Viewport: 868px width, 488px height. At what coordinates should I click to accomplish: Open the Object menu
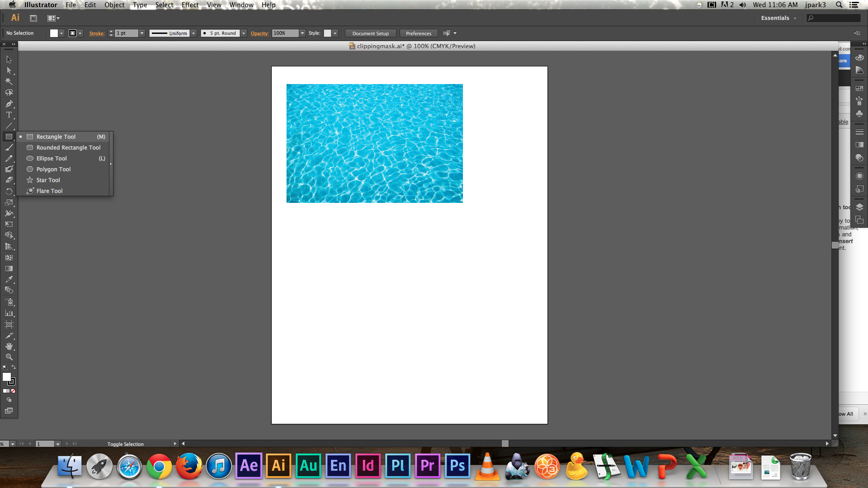114,5
